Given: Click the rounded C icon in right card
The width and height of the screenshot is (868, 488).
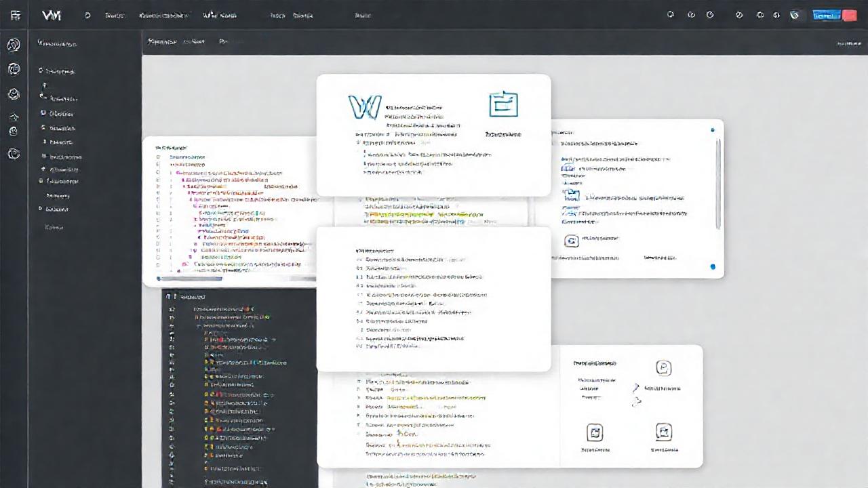Looking at the screenshot, I should pos(572,241).
